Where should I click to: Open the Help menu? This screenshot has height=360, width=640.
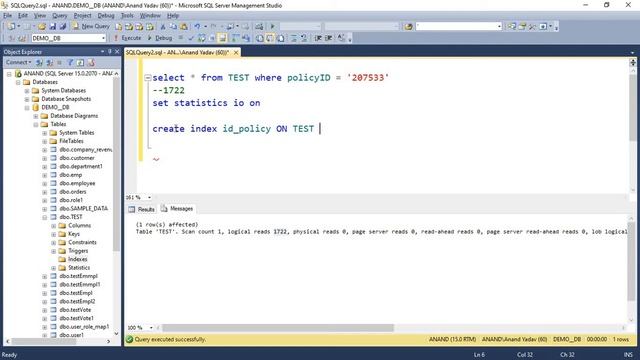(173, 16)
